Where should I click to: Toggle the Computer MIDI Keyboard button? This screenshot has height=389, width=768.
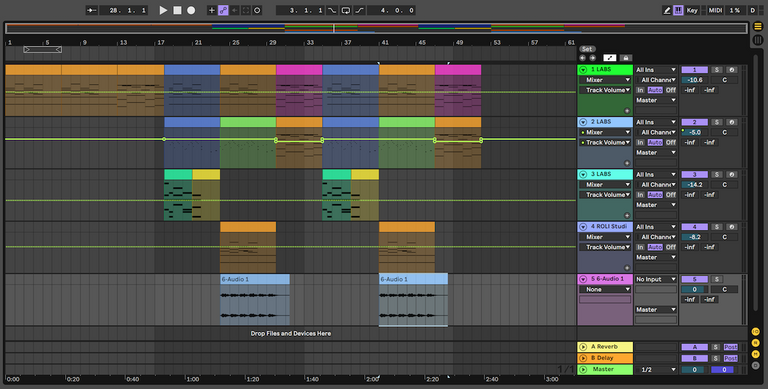678,10
